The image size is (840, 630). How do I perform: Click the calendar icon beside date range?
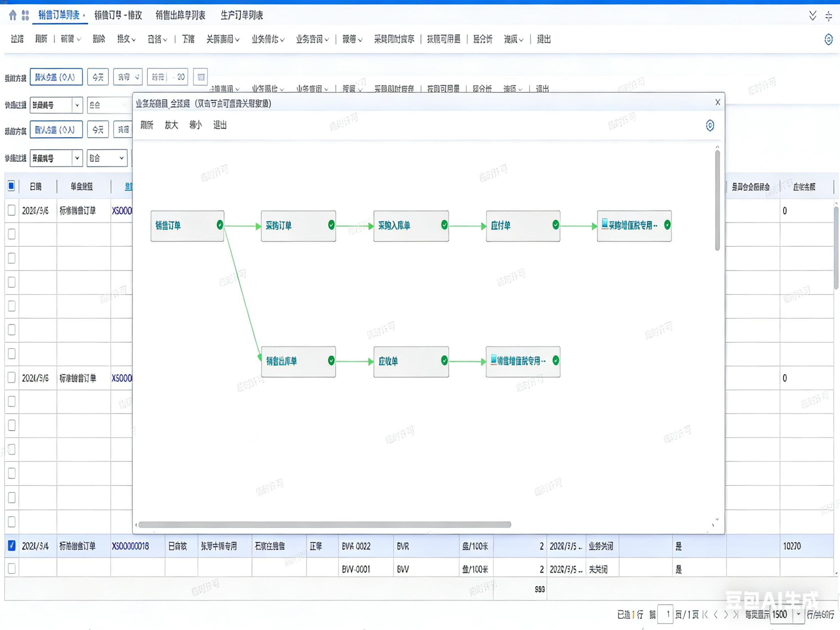pyautogui.click(x=201, y=77)
